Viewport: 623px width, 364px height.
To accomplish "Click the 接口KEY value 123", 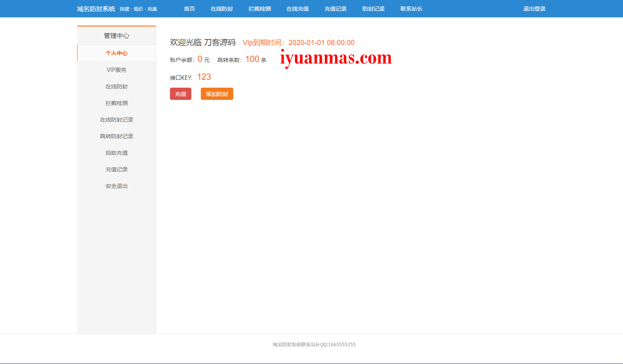I will pyautogui.click(x=204, y=77).
